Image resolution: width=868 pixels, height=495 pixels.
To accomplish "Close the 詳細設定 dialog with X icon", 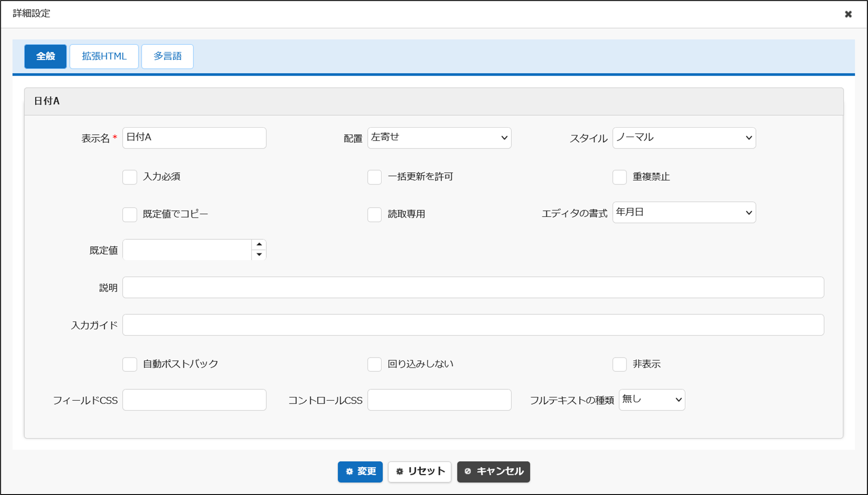I will point(848,14).
